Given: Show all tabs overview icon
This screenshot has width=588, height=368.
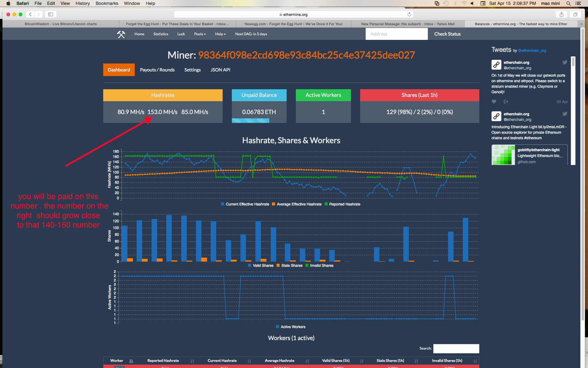Looking at the screenshot, I should [575, 14].
